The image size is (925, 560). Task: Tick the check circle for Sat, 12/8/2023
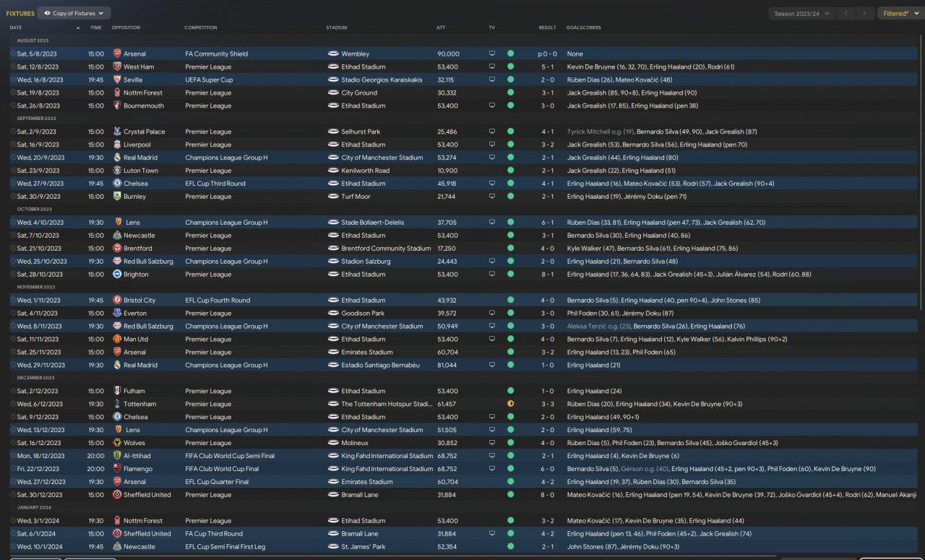13,66
